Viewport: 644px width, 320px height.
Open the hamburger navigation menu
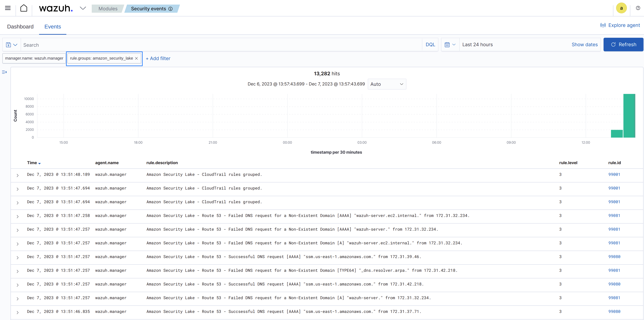click(x=8, y=8)
